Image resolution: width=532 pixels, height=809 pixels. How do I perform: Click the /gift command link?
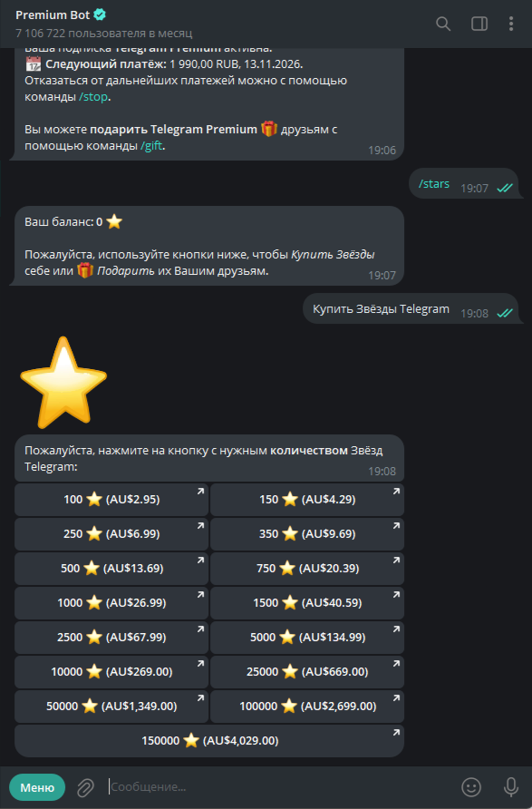pyautogui.click(x=151, y=145)
